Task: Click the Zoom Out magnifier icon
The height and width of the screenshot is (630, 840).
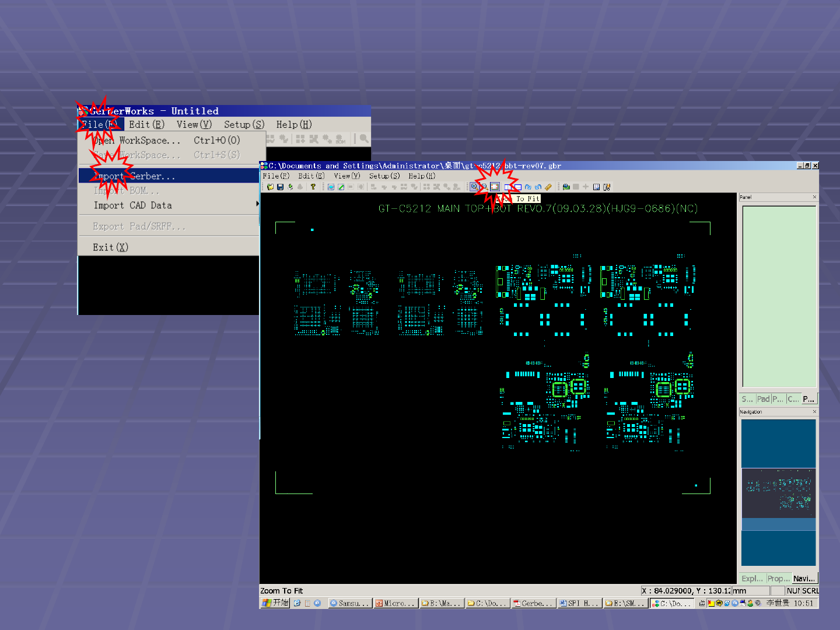Action: tap(484, 187)
